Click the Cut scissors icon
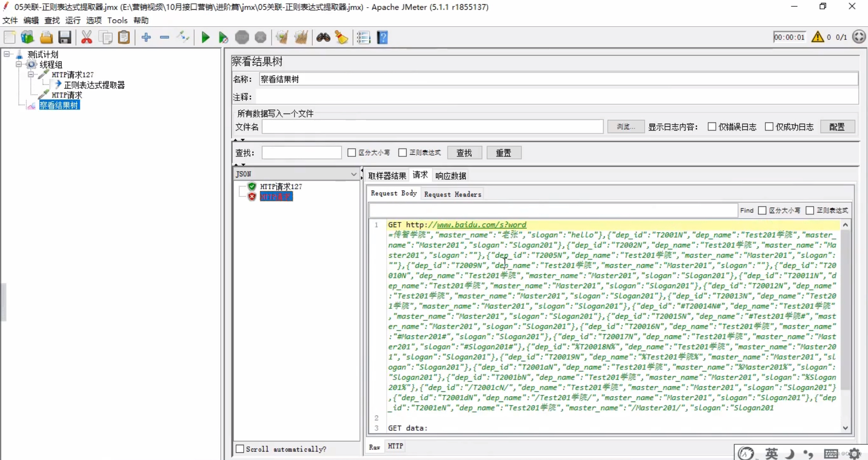 (x=86, y=37)
